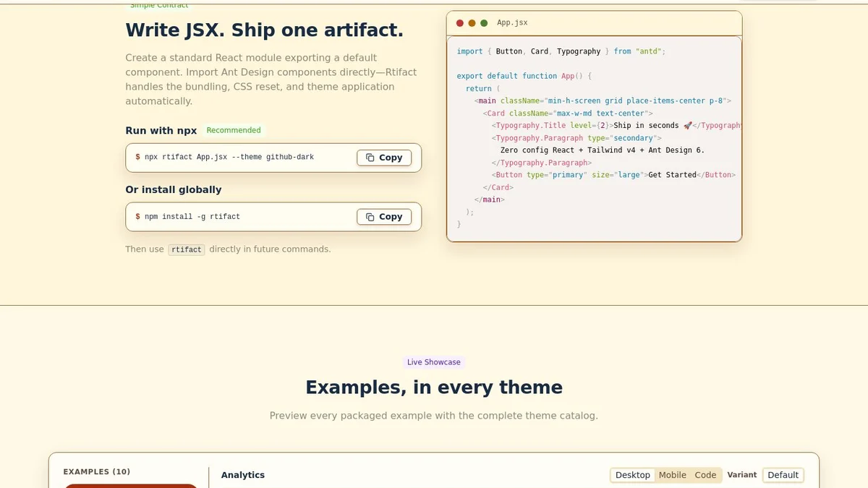Click the Card className code line
Screen dimensions: 868x488
coord(569,114)
